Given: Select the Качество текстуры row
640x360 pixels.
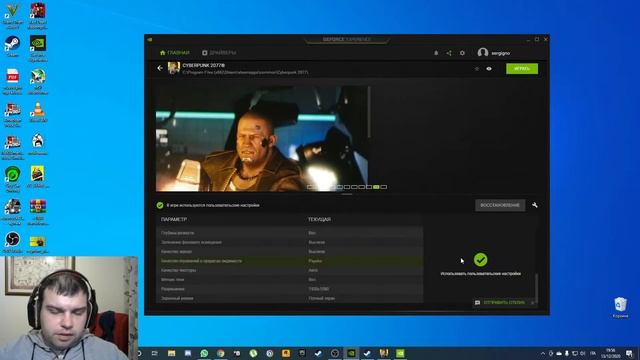Looking at the screenshot, I should (x=290, y=270).
